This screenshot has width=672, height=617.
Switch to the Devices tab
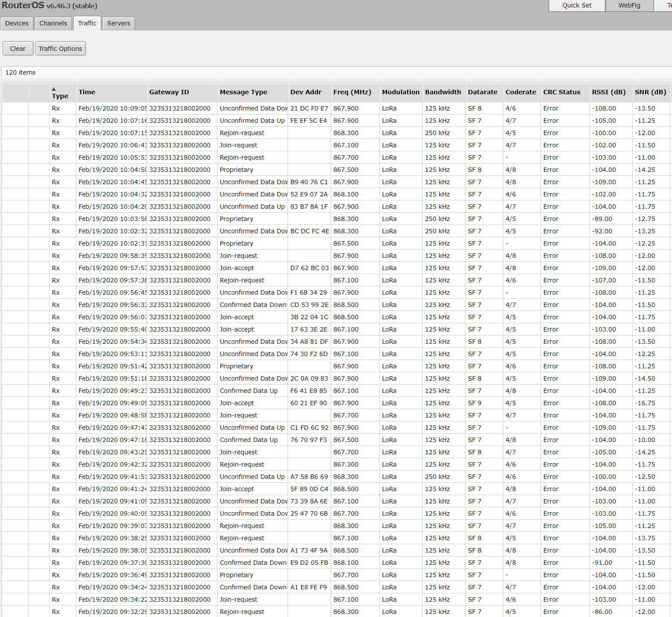click(x=17, y=23)
